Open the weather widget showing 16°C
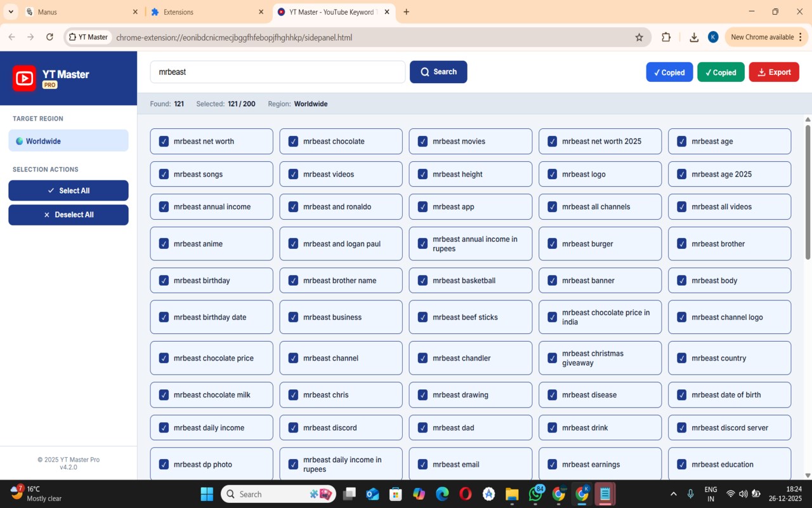This screenshot has width=812, height=508. tap(36, 494)
